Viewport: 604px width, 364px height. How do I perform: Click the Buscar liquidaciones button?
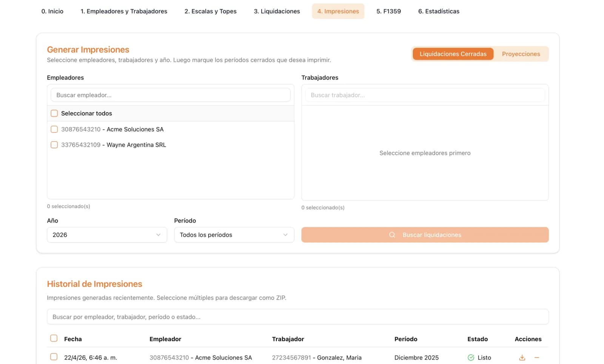(x=425, y=235)
